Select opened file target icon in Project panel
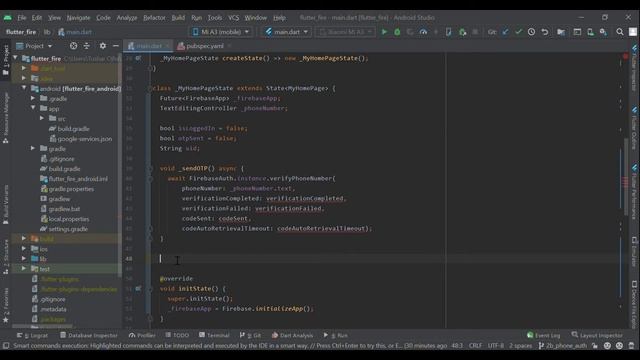Viewport: 640px width, 360px height. coord(73,46)
